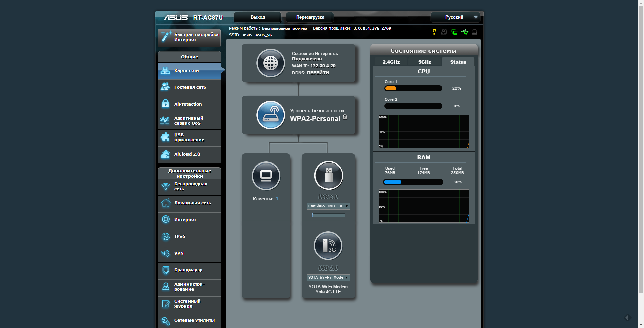Open Сетевые утилиты page
Image resolution: width=644 pixels, height=328 pixels.
[190, 321]
